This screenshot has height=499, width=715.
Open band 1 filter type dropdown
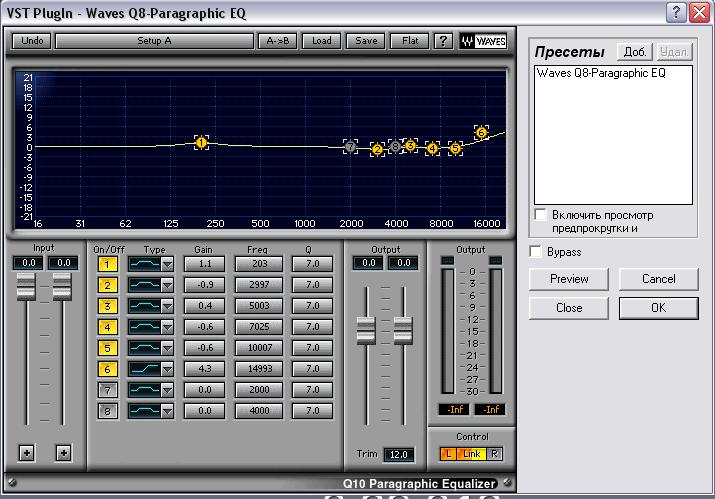(x=167, y=264)
